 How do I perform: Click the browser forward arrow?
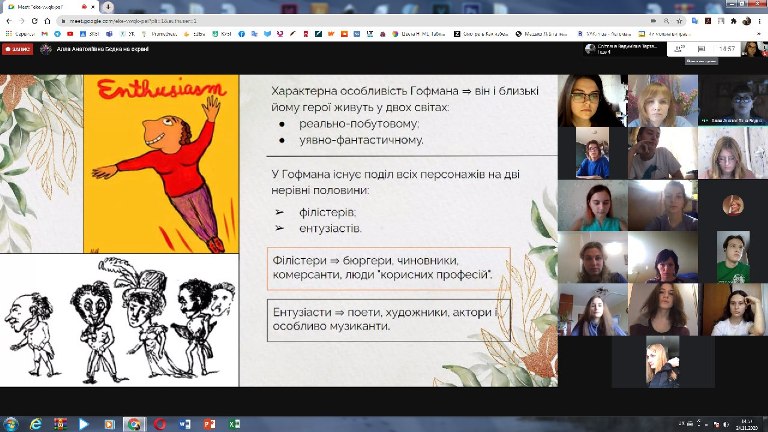pos(22,21)
